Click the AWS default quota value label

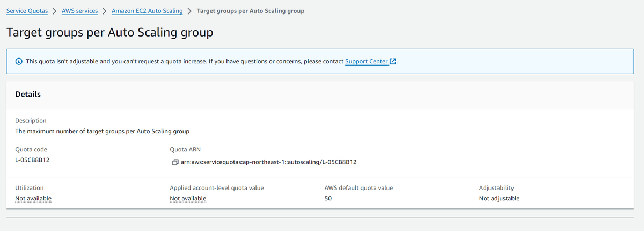(x=358, y=188)
